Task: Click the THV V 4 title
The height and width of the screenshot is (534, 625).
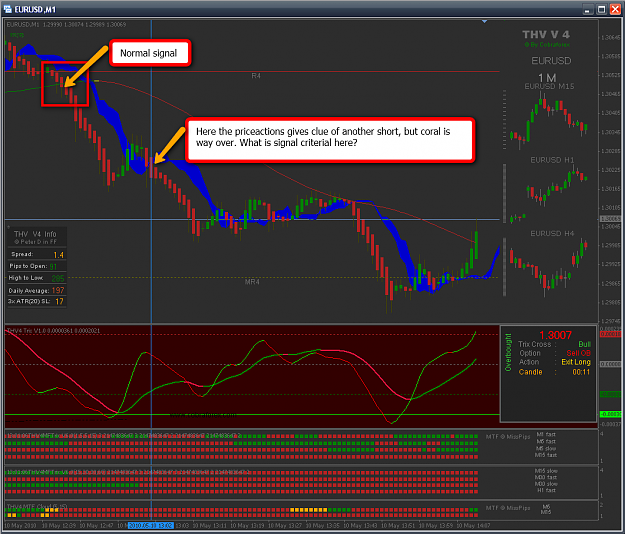Action: (x=546, y=35)
